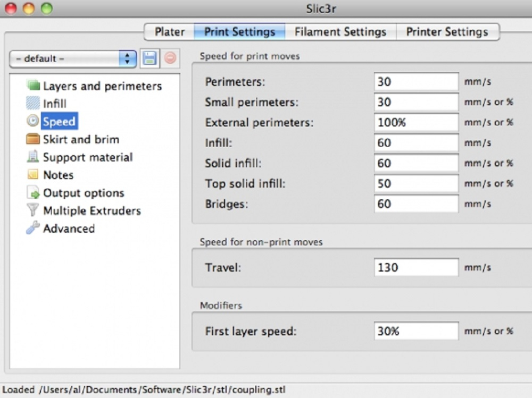Click the 'Modifiers' section heading
Image resolution: width=532 pixels, height=398 pixels.
[x=221, y=306]
